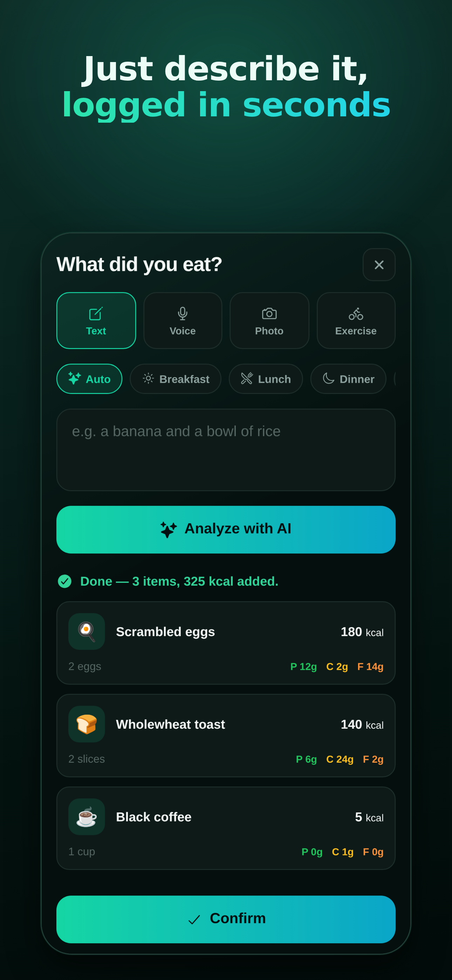Viewport: 452px width, 980px height.
Task: Click the checkmark icon on Confirm button
Action: [194, 919]
